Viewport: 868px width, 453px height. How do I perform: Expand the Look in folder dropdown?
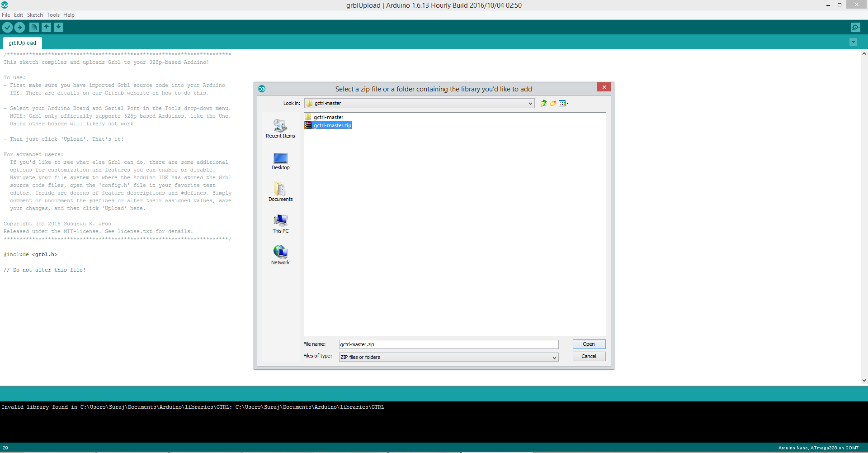coord(530,103)
